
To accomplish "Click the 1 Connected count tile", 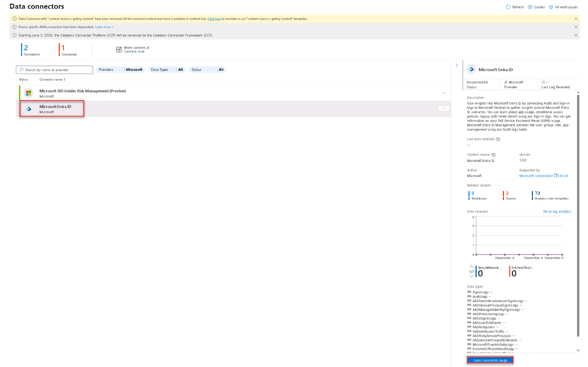I will click(68, 50).
